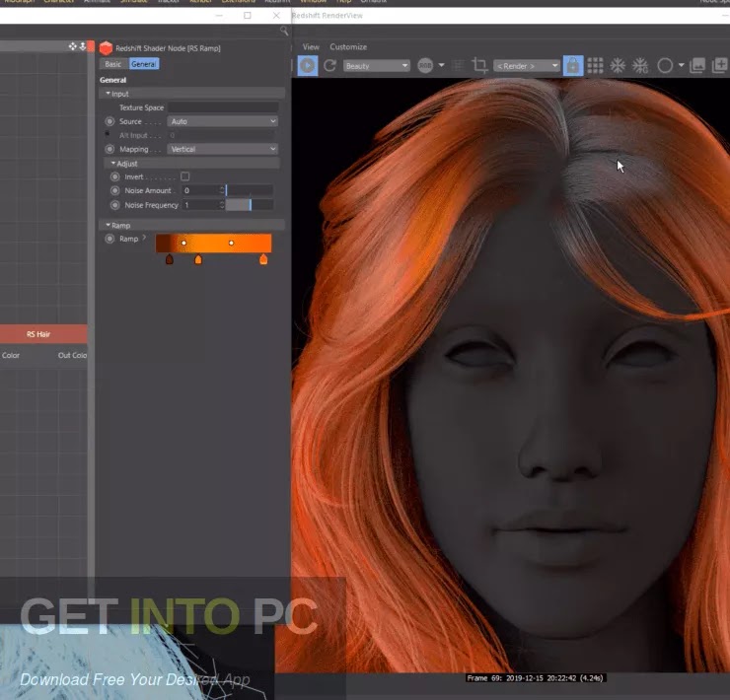
Task: Open the arrow next to RGB icon
Action: coord(441,65)
